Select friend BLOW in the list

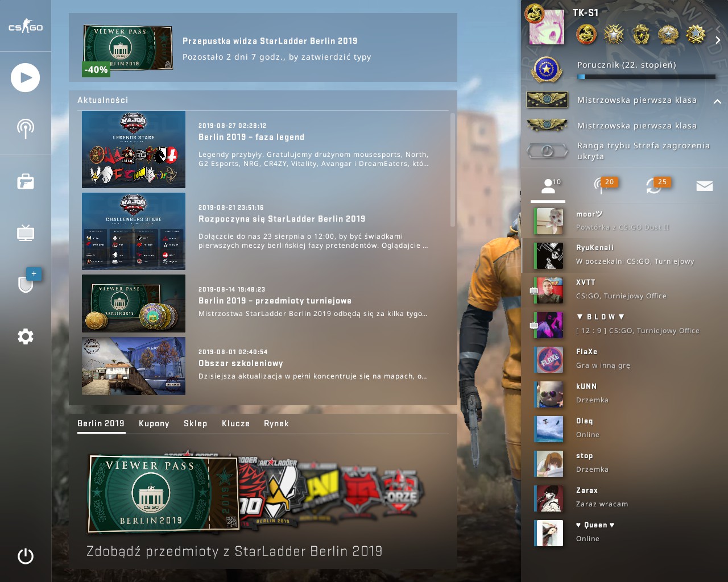pos(624,325)
